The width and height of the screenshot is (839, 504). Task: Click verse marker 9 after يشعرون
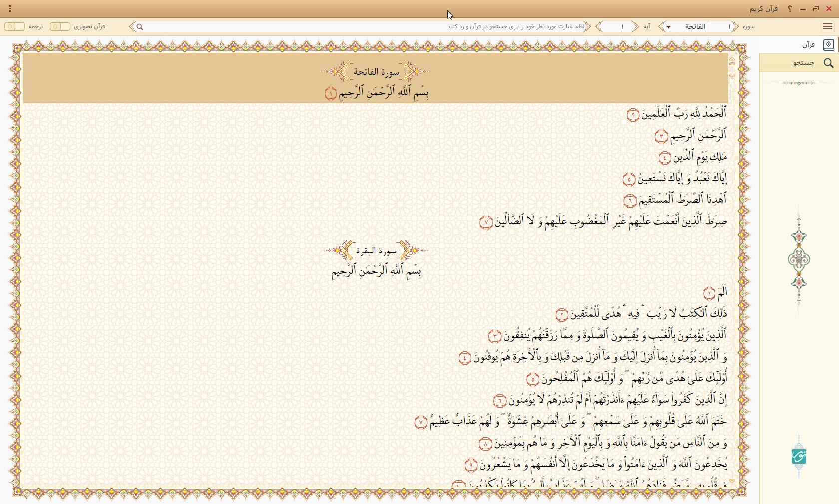coord(471,465)
